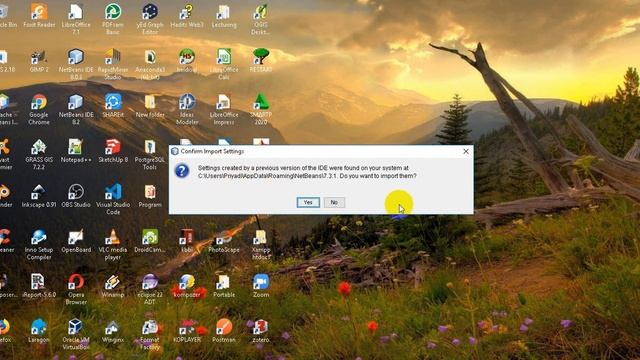Image resolution: width=640 pixels, height=360 pixels.
Task: Open GIMP 2 desktop icon
Action: (x=39, y=61)
